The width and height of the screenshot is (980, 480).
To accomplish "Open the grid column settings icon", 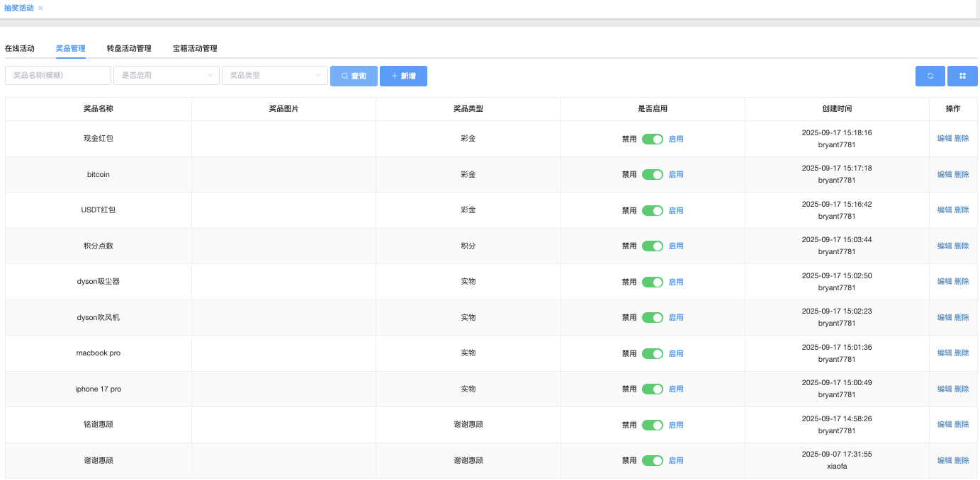I will click(x=962, y=76).
